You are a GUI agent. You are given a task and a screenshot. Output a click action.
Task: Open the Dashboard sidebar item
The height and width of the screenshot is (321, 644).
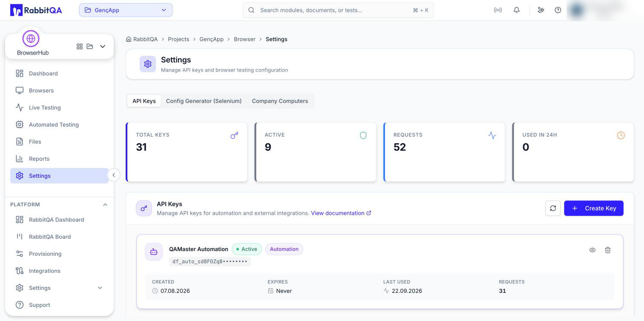[x=59, y=73]
